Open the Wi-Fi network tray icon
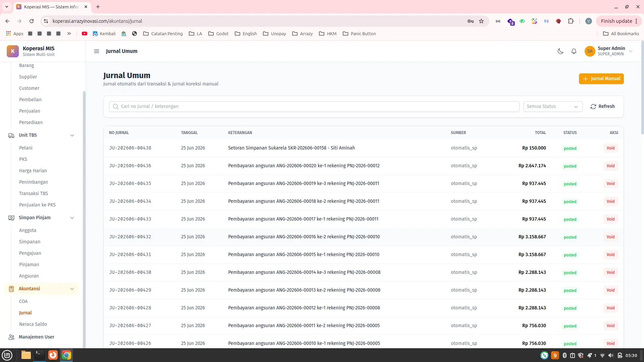The height and width of the screenshot is (362, 644). tap(602, 356)
